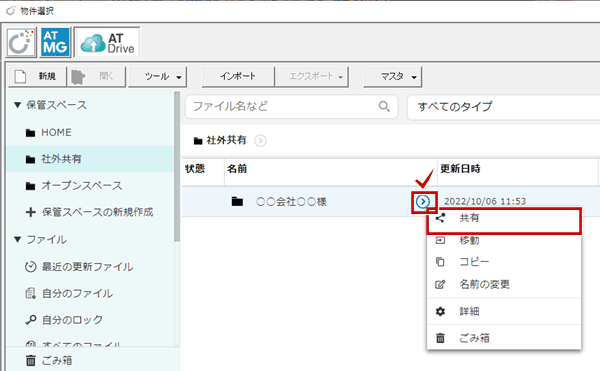Collapse the ファイル section

(x=17, y=239)
